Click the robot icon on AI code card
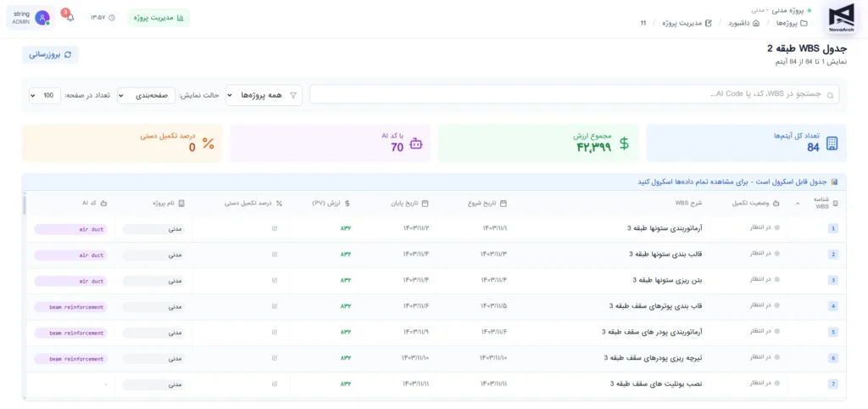This screenshot has width=868, height=409. [415, 144]
